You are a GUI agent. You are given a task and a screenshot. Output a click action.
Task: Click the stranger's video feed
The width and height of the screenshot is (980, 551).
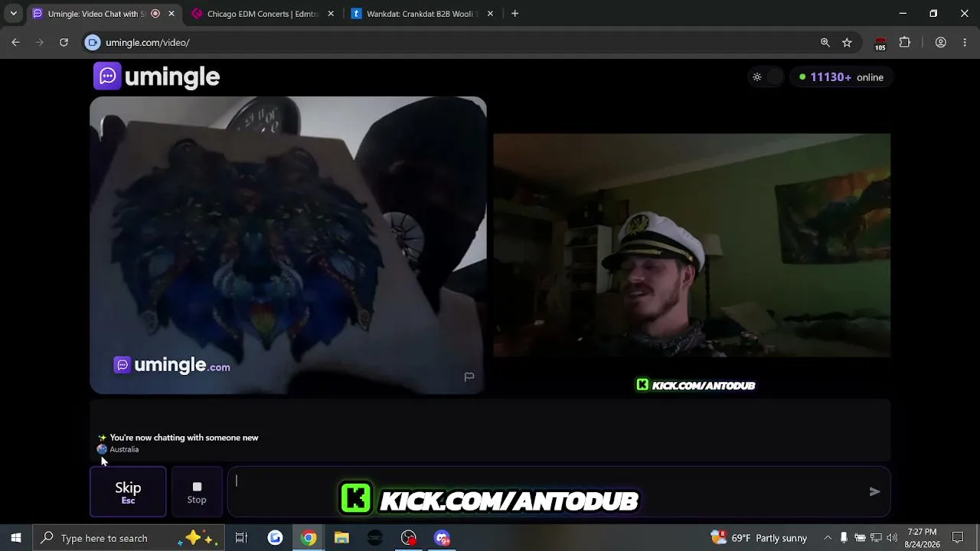pos(288,245)
